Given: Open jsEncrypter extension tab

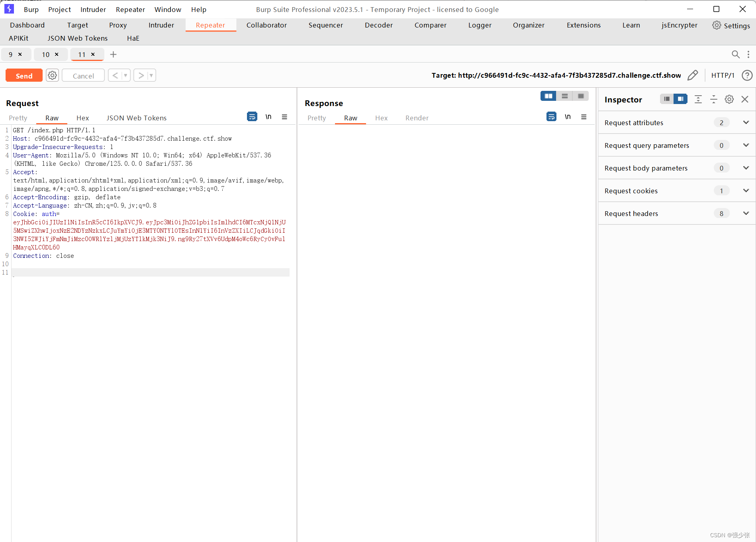Looking at the screenshot, I should pyautogui.click(x=679, y=25).
